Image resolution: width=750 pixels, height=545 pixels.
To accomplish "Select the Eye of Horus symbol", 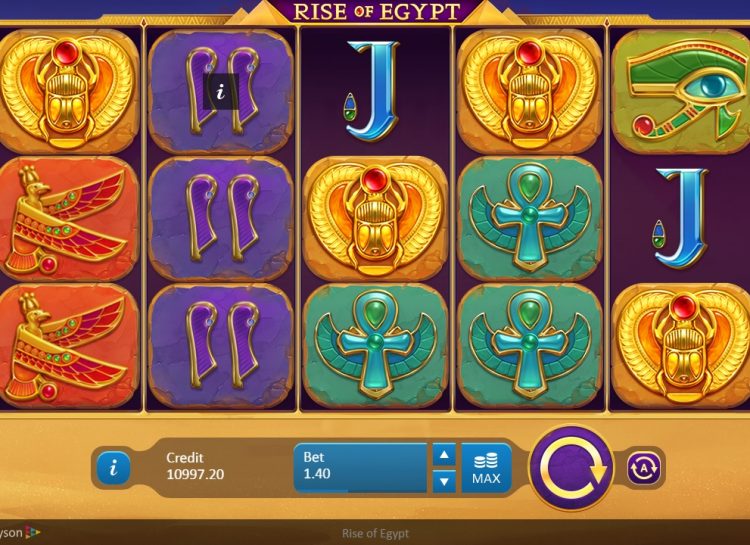I will point(681,91).
